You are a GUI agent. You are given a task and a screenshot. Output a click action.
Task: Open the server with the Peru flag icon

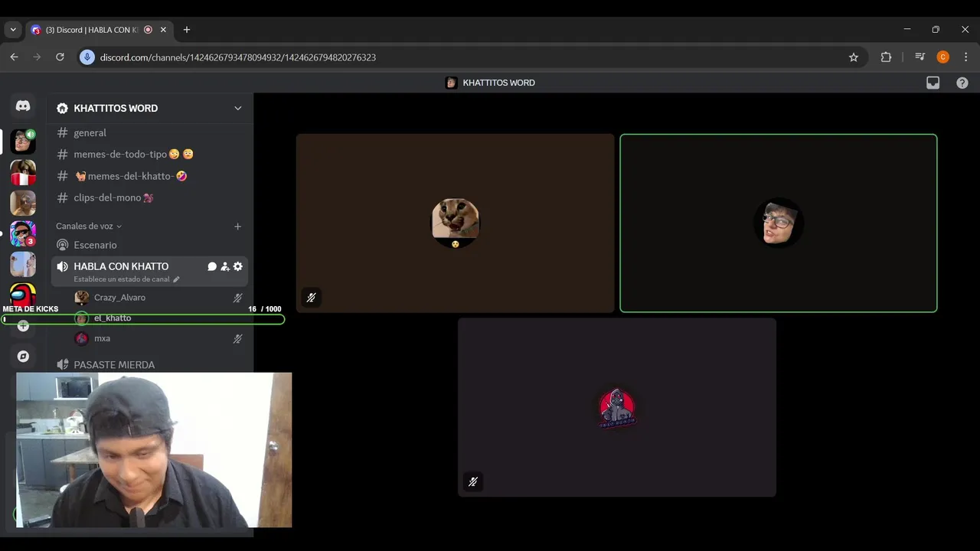point(23,172)
